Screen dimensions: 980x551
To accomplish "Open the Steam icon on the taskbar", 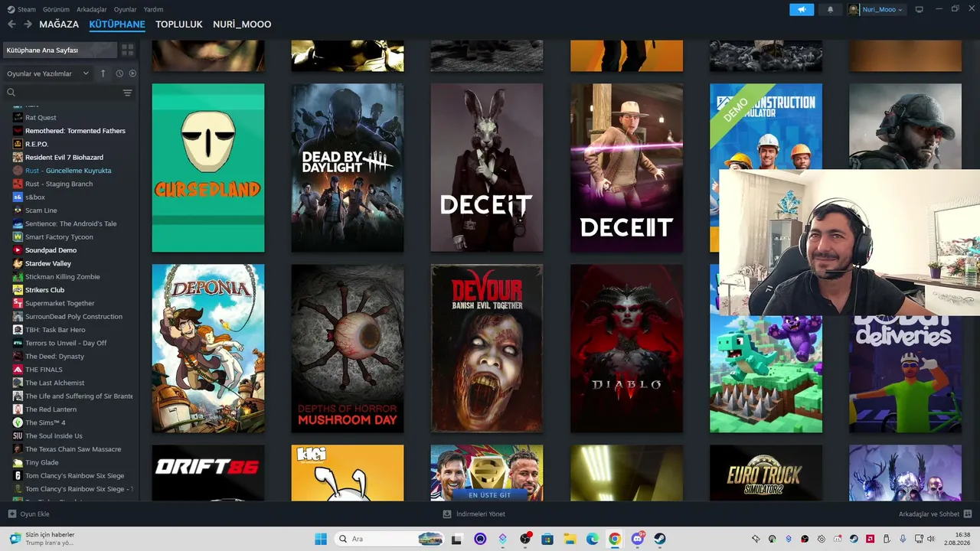I will [x=659, y=539].
